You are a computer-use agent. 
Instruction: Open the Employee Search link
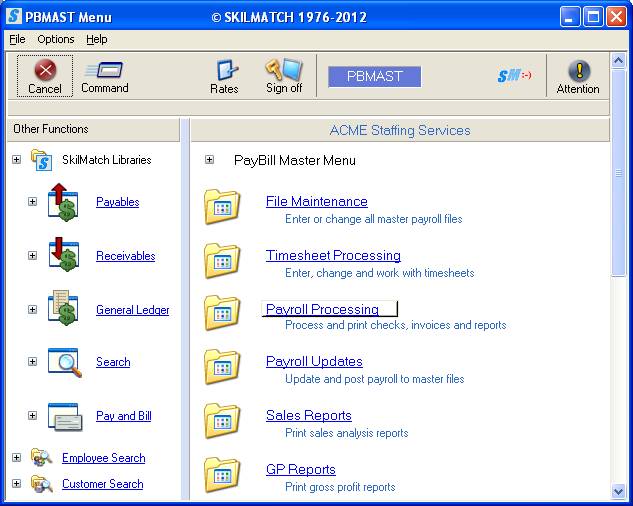click(103, 458)
